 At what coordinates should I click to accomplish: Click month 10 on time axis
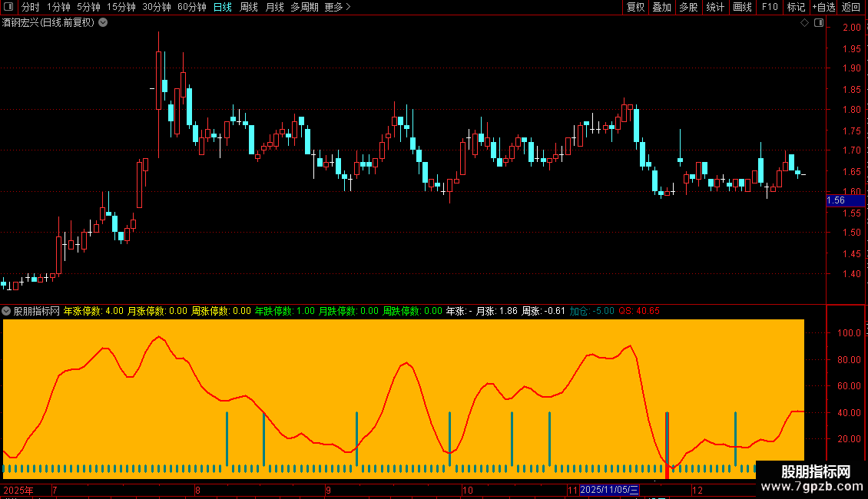468,490
